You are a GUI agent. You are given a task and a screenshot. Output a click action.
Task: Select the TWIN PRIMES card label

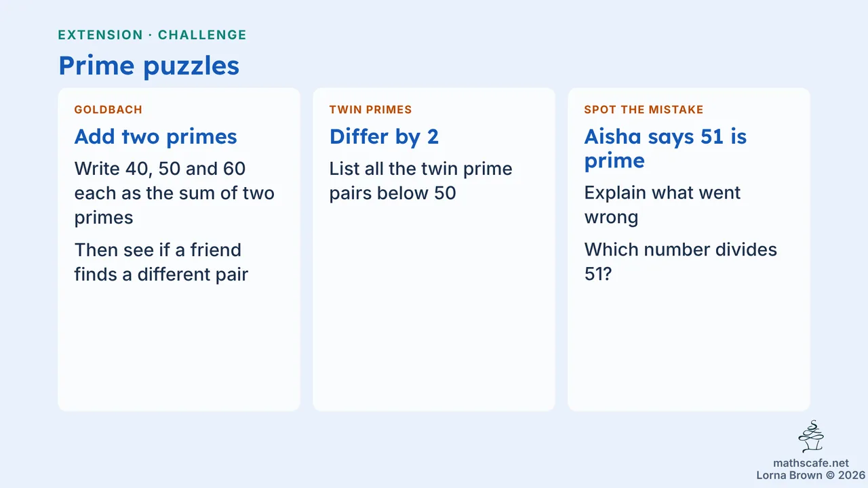[370, 110]
